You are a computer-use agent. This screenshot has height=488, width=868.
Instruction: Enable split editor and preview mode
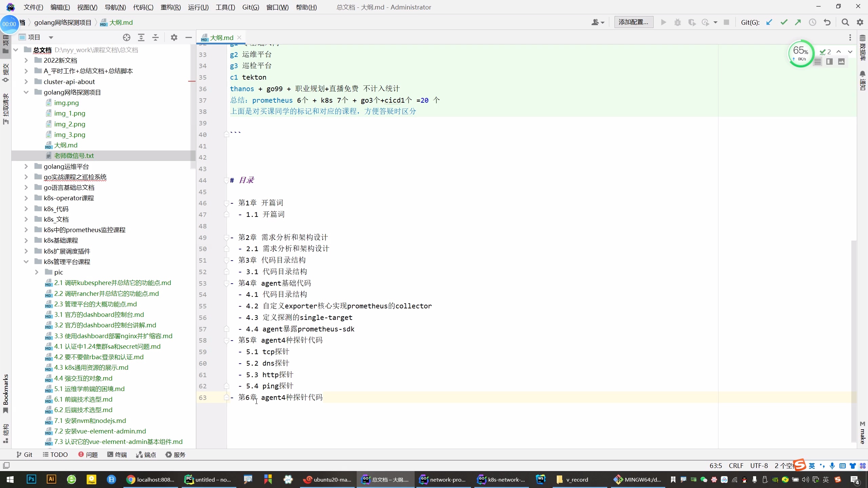830,62
